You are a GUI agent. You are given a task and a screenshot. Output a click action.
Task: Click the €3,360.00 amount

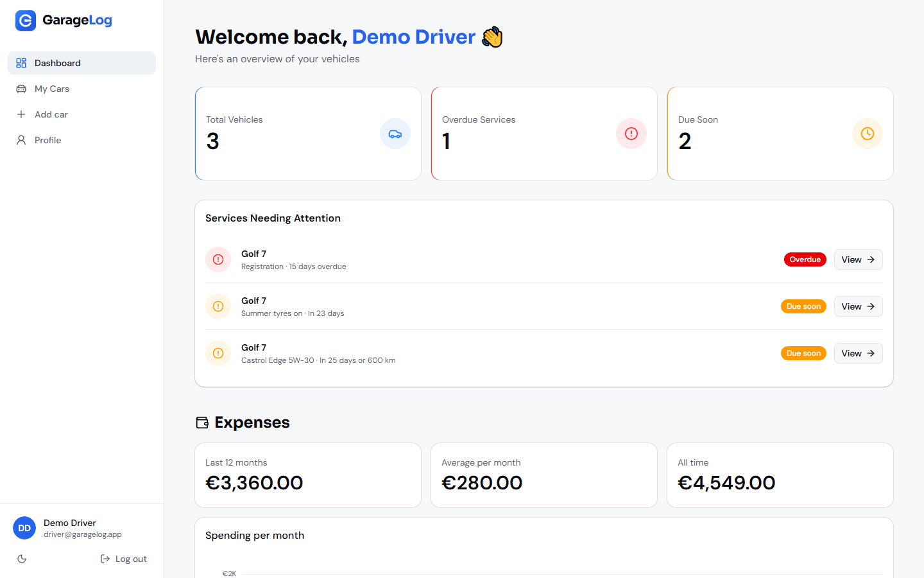point(254,483)
